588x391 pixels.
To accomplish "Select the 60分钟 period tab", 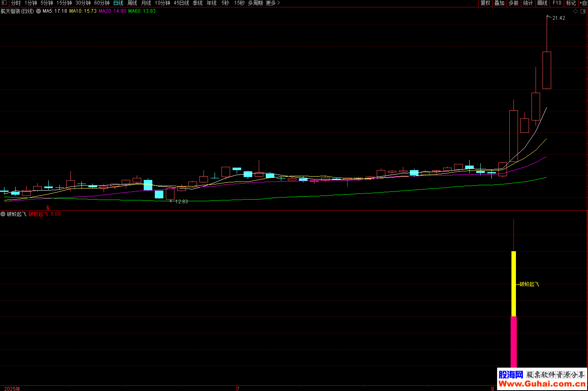I will (x=102, y=3).
